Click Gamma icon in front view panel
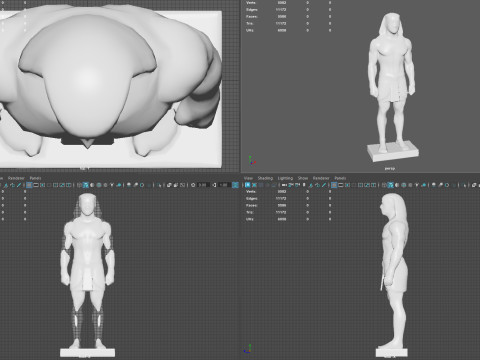This screenshot has height=360, width=480. [214, 185]
